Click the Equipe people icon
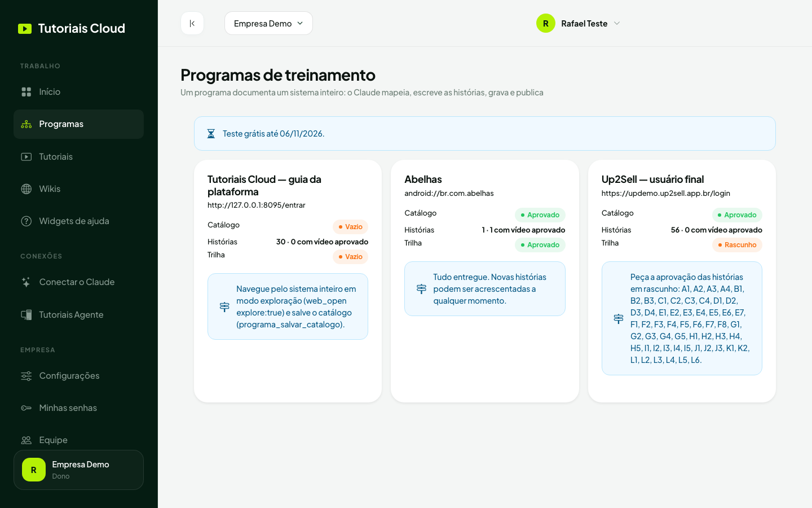The height and width of the screenshot is (508, 812). [x=27, y=440]
